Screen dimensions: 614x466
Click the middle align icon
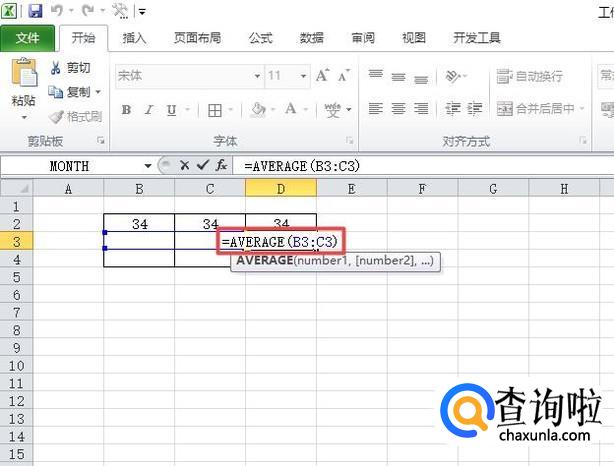point(398,76)
